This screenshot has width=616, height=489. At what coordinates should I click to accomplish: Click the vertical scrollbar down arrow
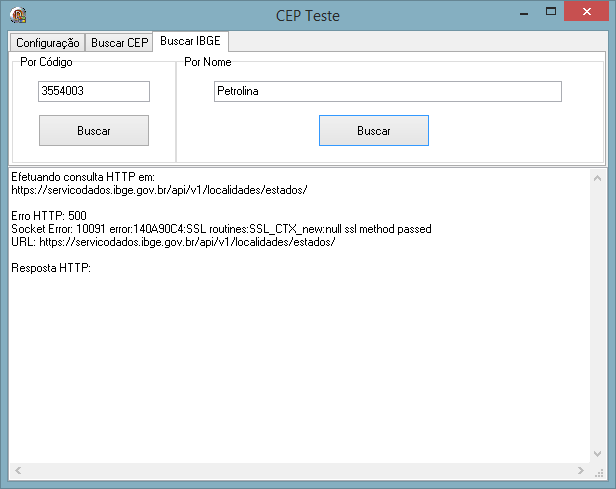598,454
